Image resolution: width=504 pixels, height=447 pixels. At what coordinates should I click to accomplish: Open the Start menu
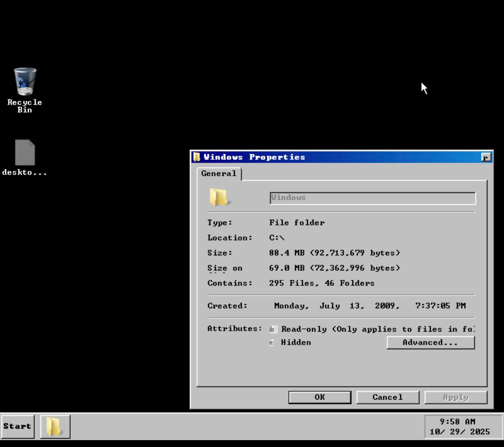[18, 426]
